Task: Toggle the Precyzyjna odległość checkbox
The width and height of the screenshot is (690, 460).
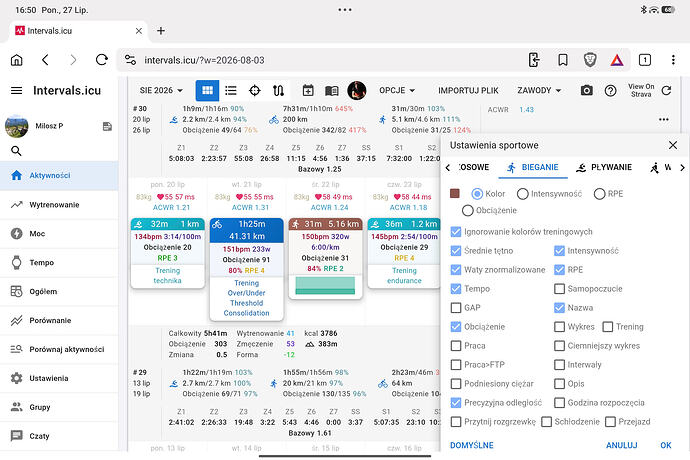Action: [x=456, y=402]
